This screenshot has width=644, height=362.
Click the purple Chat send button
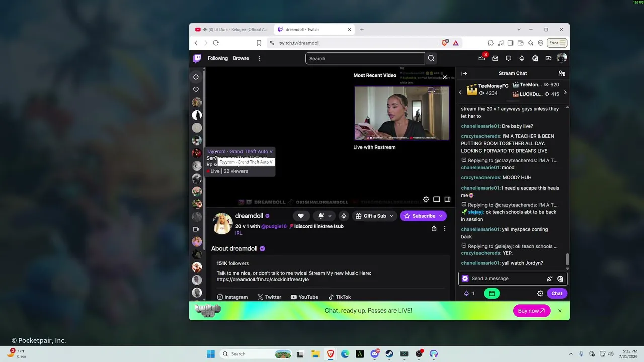coord(557,293)
